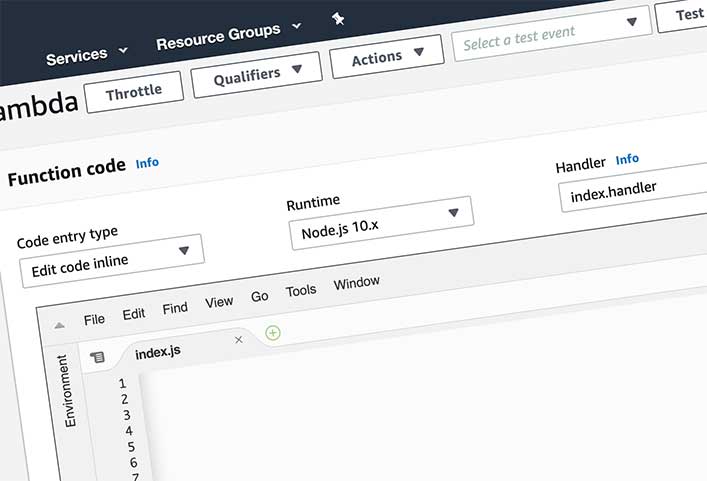Open the Edit menu in editor
Image resolution: width=707 pixels, height=481 pixels.
point(134,314)
